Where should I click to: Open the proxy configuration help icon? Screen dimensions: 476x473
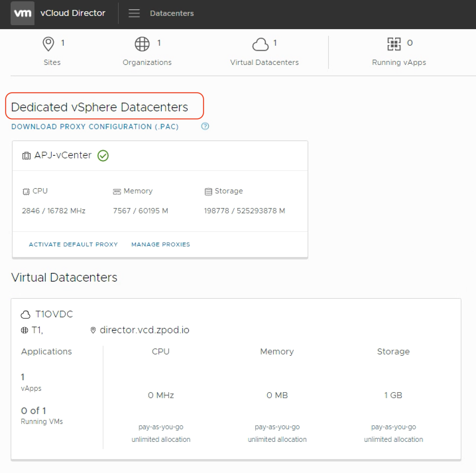205,126
